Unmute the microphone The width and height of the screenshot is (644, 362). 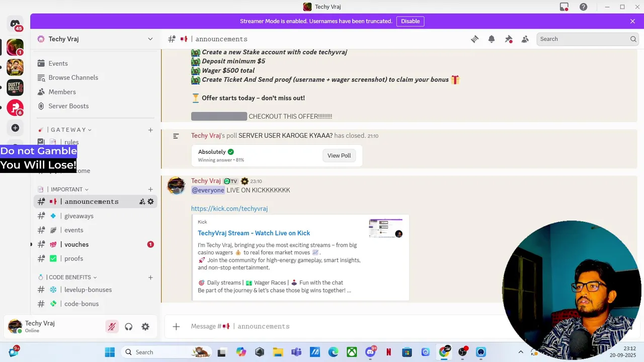point(112,327)
